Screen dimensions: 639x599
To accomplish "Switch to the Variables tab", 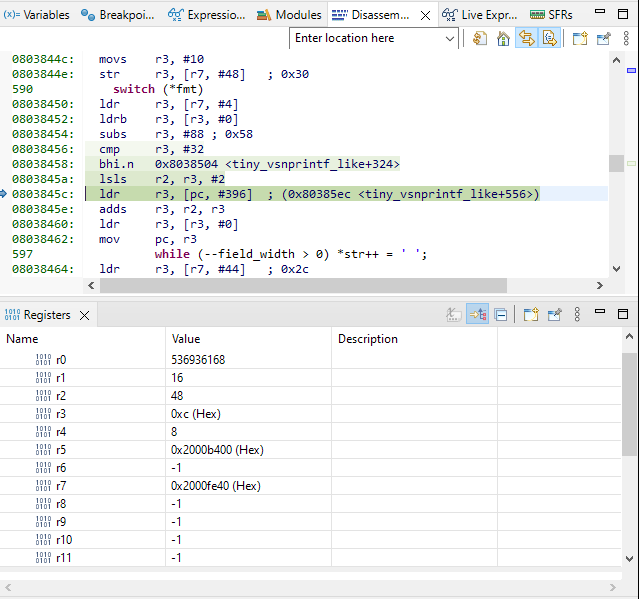I will pyautogui.click(x=36, y=15).
